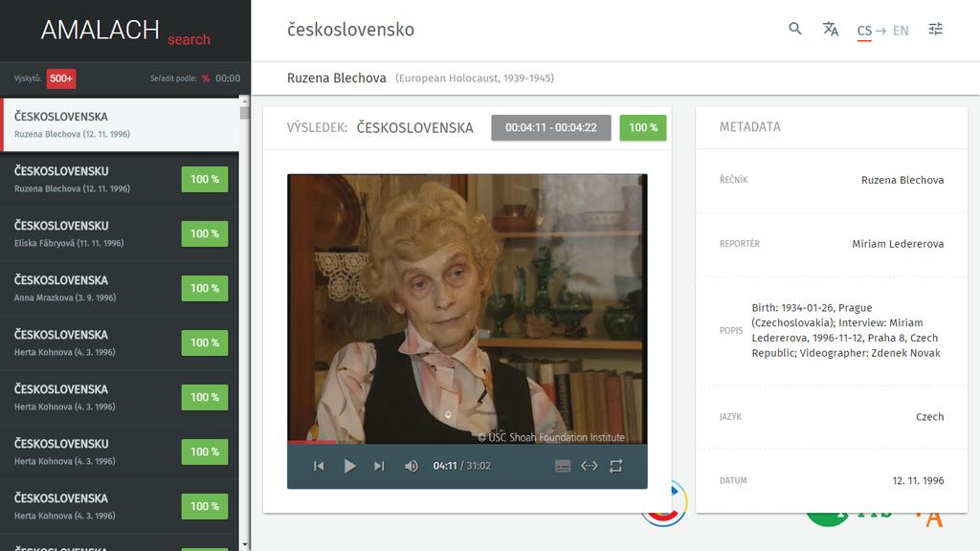The height and width of the screenshot is (551, 980).
Task: Click reporter name Miriam Ledererova
Action: (x=898, y=244)
